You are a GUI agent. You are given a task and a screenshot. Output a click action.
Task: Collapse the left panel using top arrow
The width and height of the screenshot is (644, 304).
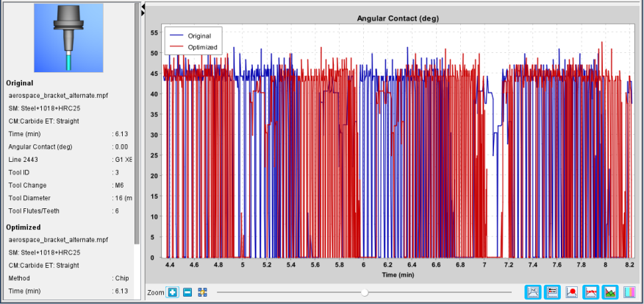click(143, 7)
